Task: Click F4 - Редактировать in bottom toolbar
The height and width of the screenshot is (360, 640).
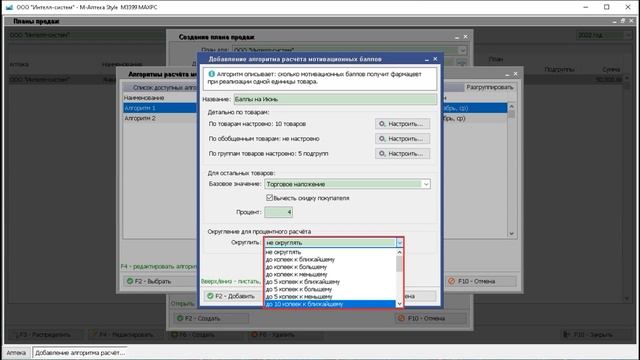Action: pyautogui.click(x=125, y=335)
